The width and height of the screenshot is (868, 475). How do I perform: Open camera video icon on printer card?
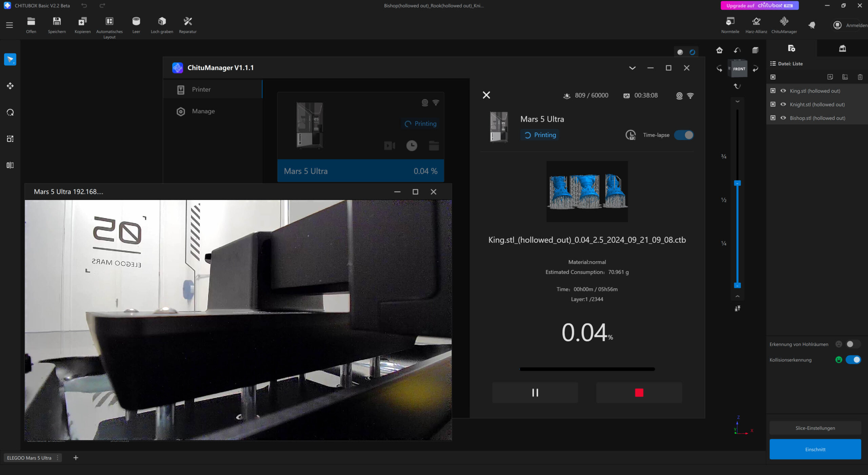(390, 146)
